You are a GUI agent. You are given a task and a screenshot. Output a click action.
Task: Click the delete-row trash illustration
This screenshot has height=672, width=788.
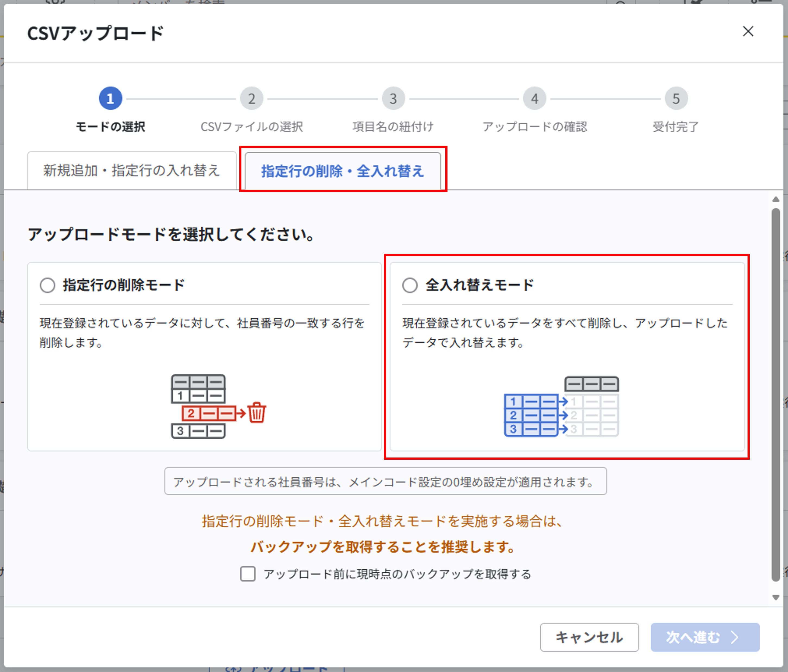(x=219, y=406)
